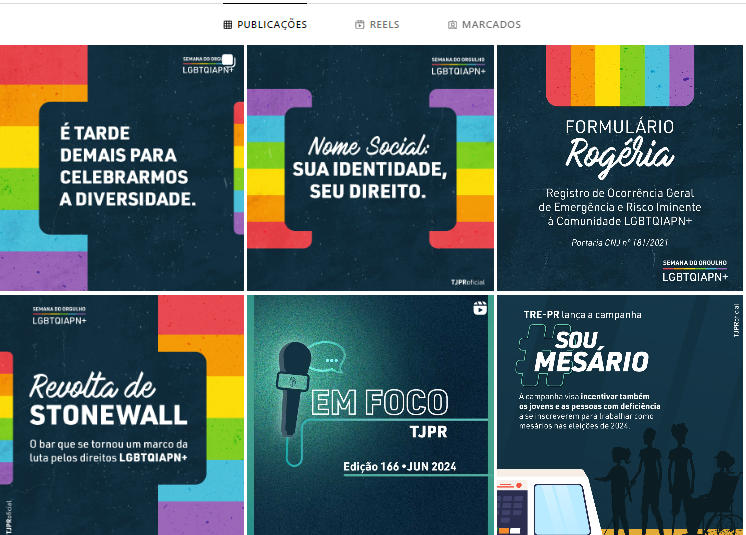Open the Em Foco TJPR Edição 166 reel
Viewport: 746px width, 535px height.
(x=371, y=415)
